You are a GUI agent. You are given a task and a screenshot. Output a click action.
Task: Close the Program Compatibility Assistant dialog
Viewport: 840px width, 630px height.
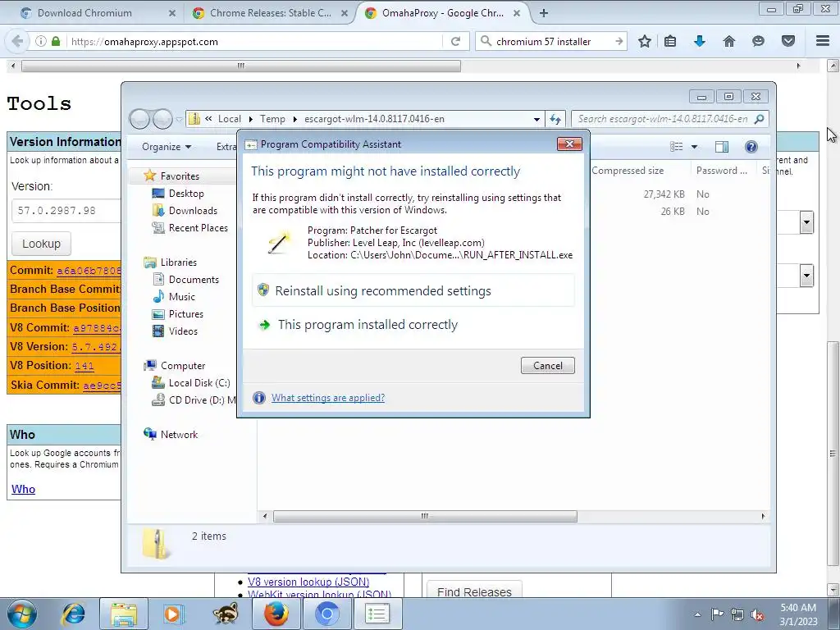[569, 144]
